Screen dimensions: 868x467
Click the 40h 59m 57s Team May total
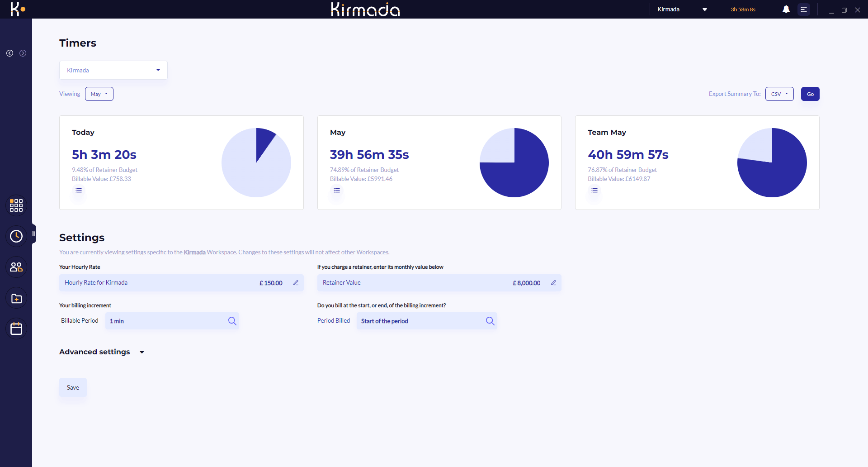coord(628,155)
